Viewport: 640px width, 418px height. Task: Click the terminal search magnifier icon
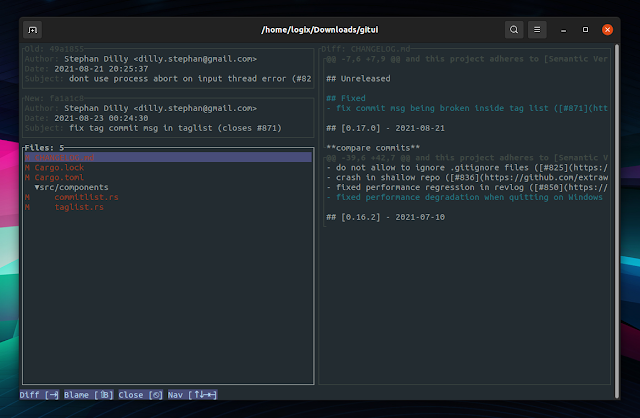[513, 30]
